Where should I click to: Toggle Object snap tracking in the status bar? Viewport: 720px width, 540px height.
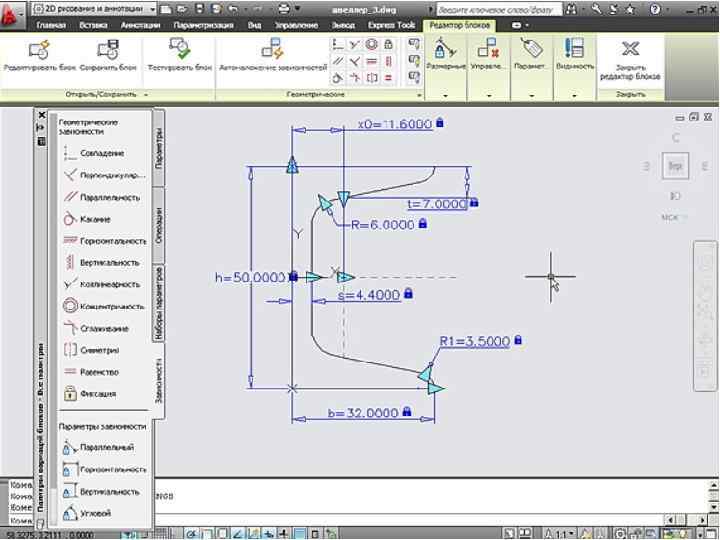pyautogui.click(x=238, y=534)
